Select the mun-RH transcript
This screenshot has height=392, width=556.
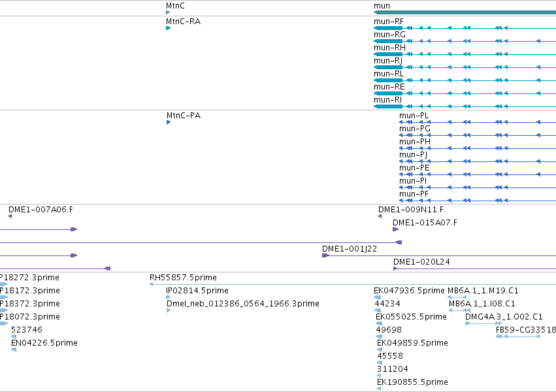tap(465, 54)
